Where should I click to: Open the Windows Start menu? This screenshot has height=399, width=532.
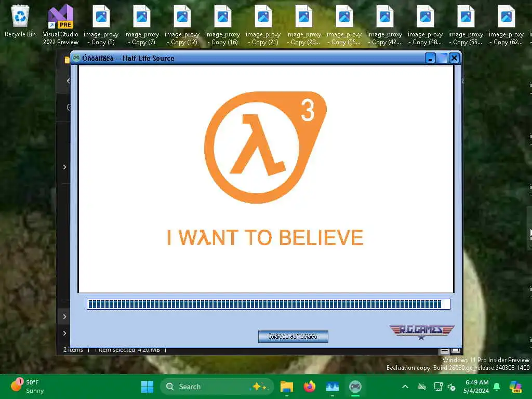(147, 387)
